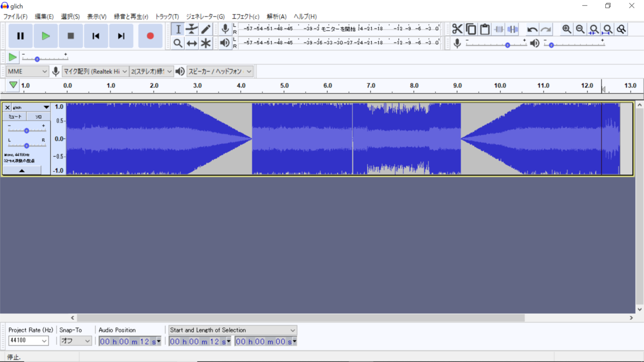Image resolution: width=644 pixels, height=362 pixels.
Task: Fit the whole project in the window
Action: (x=608, y=29)
